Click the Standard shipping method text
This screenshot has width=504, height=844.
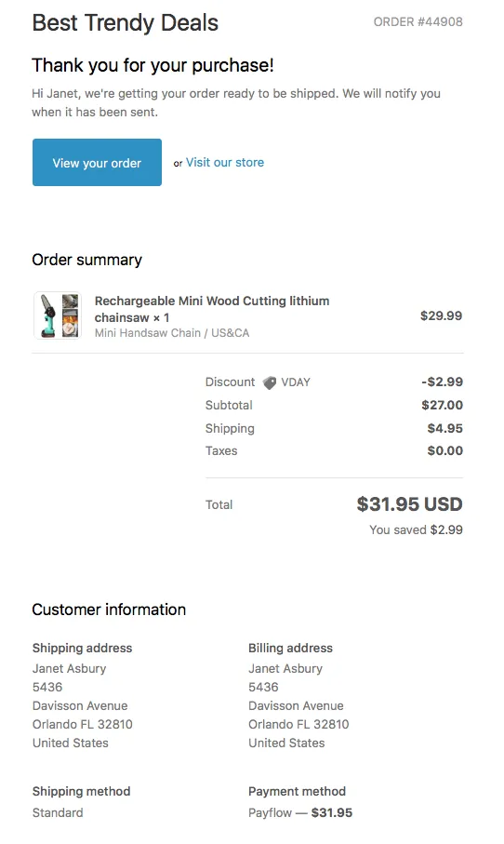[58, 812]
